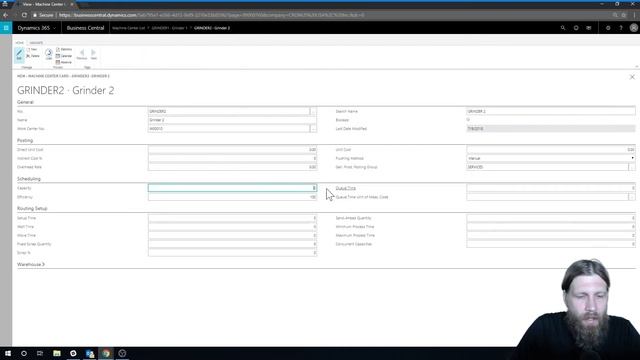Go to the Previous record arrow
This screenshot has width=640, height=360.
(x=82, y=54)
